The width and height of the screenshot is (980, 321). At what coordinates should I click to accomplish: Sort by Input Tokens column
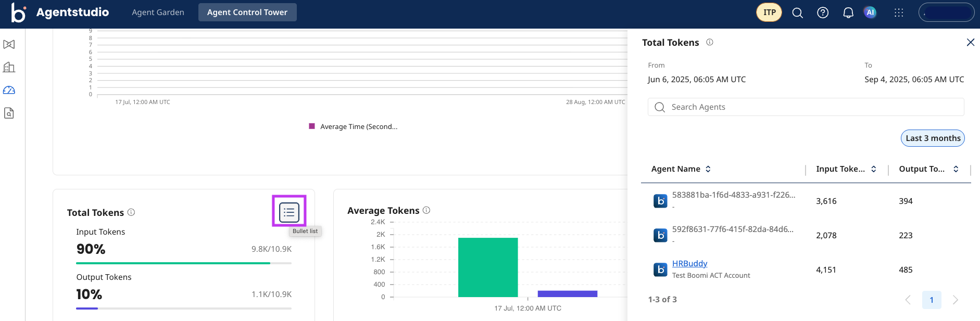873,169
